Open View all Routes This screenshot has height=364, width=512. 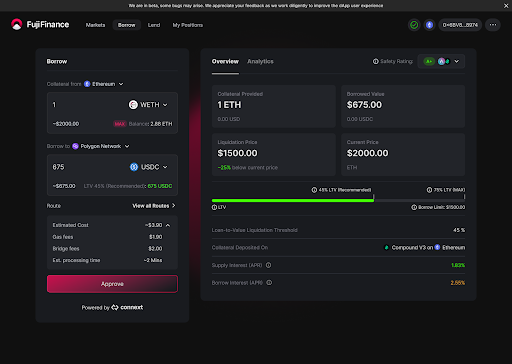click(154, 206)
